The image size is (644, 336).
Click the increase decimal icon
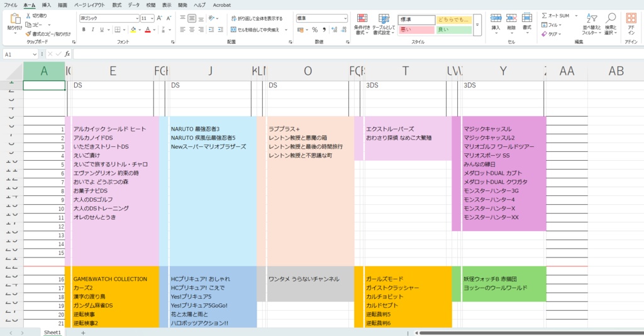(x=335, y=30)
